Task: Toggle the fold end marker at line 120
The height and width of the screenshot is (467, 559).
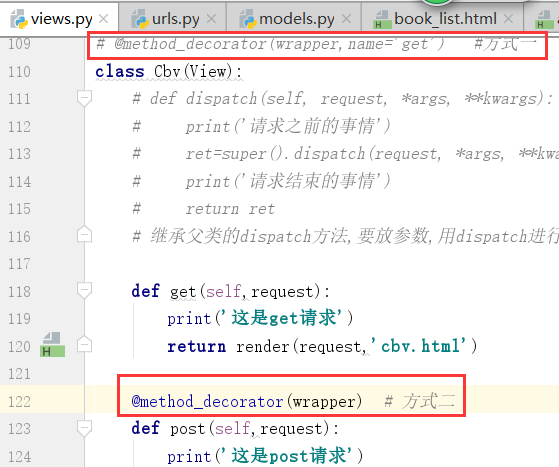Action: click(x=84, y=344)
